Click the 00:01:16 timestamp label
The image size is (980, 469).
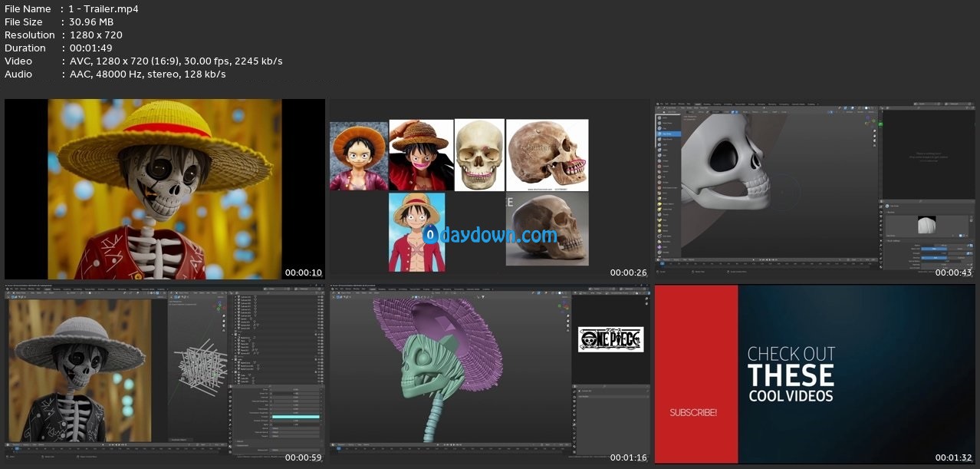coord(628,457)
